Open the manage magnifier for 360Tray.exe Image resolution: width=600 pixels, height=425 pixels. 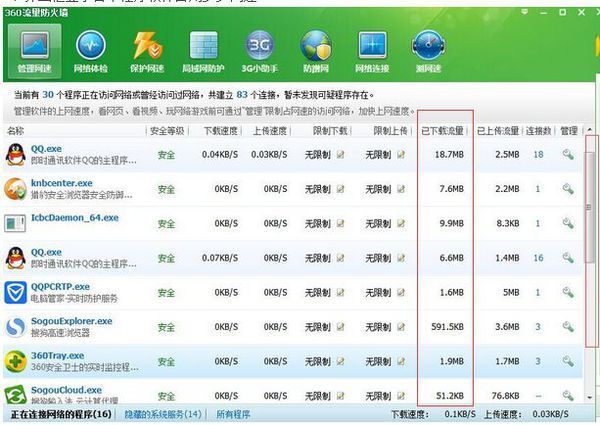[x=568, y=361]
